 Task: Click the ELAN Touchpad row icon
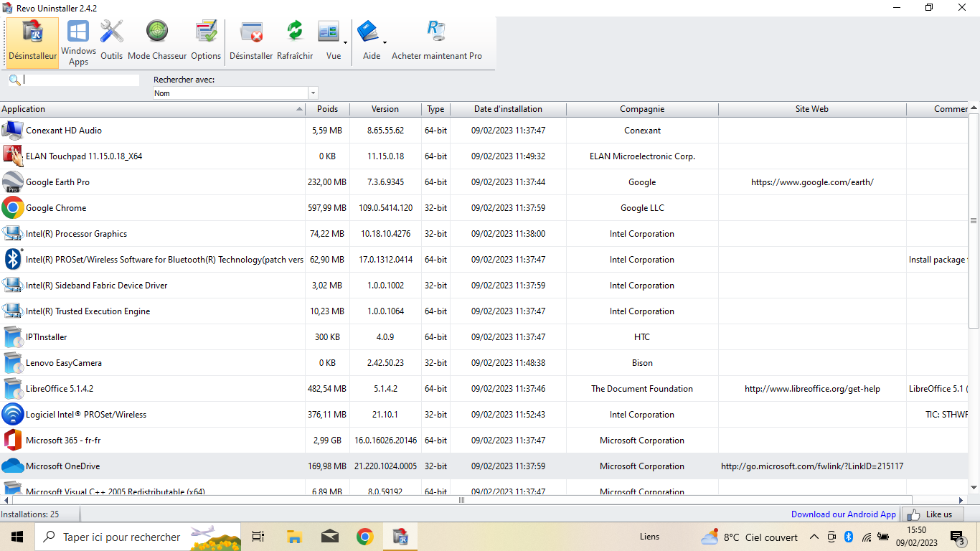click(12, 156)
